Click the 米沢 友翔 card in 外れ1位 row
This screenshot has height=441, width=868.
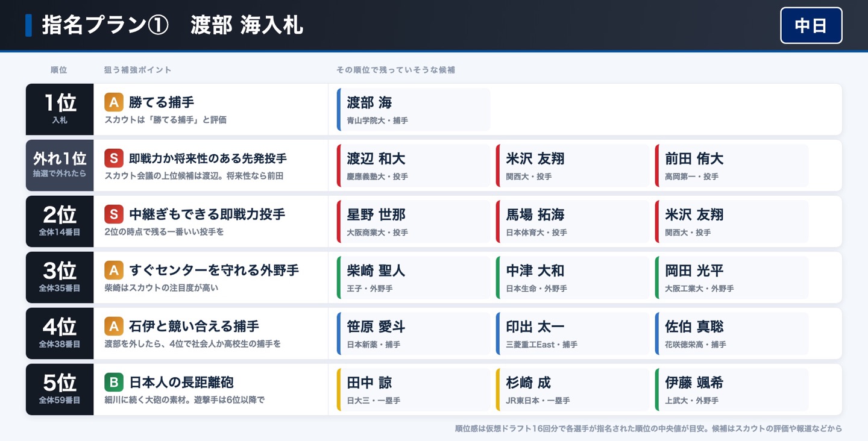[573, 166]
